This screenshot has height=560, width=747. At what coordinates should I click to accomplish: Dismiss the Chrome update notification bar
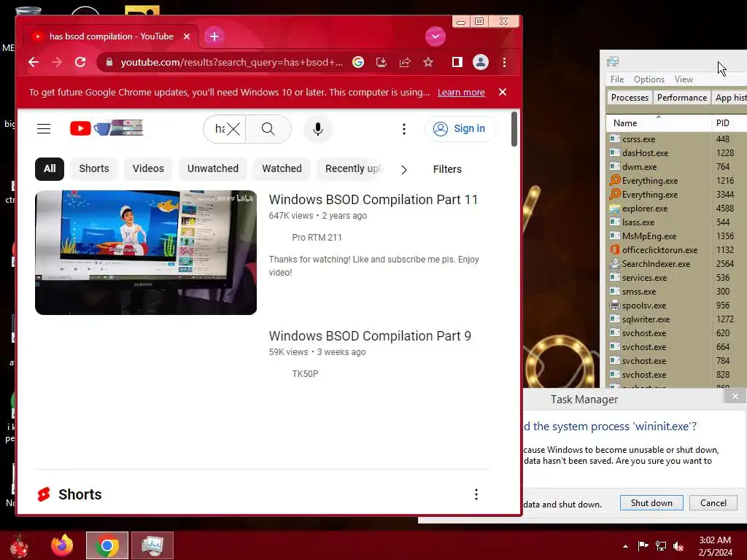[503, 92]
